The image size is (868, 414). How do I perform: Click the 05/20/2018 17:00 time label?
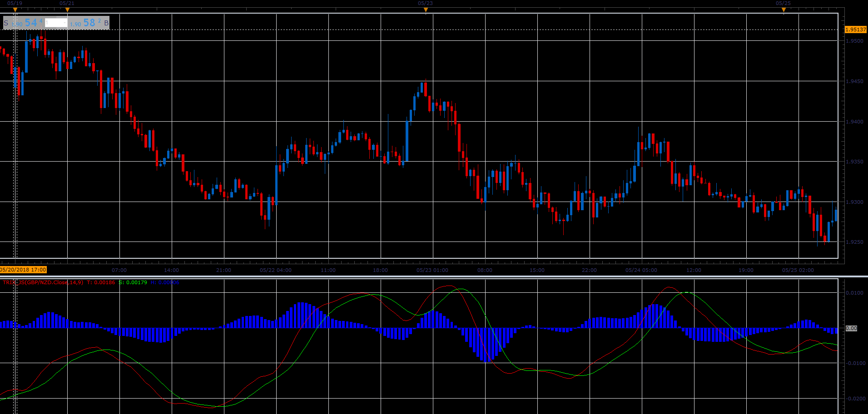23,270
